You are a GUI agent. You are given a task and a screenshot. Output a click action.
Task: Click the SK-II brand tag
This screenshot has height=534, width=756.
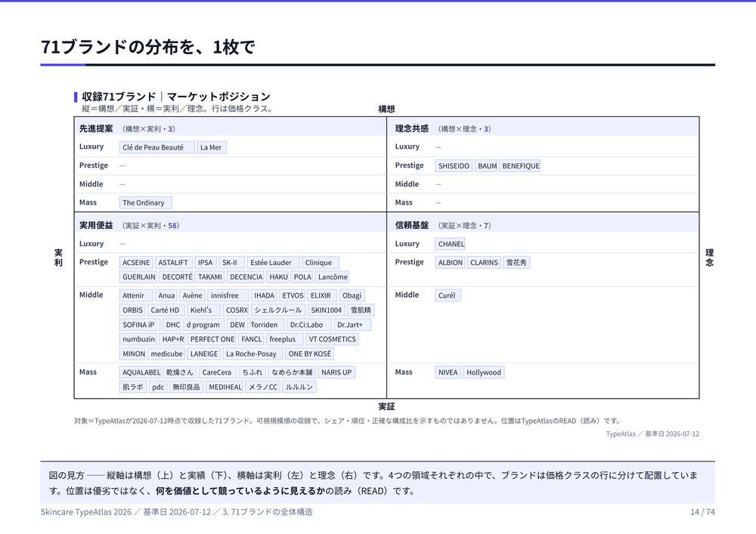pos(231,262)
